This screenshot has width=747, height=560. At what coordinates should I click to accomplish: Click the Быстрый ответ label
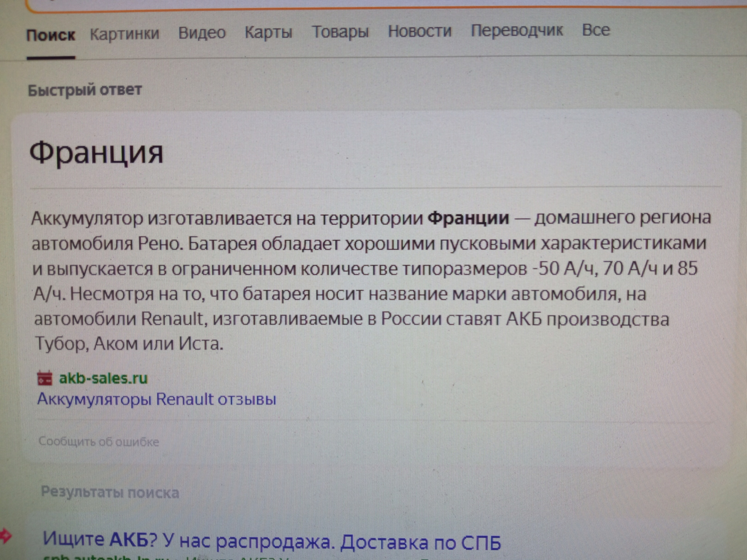[85, 90]
